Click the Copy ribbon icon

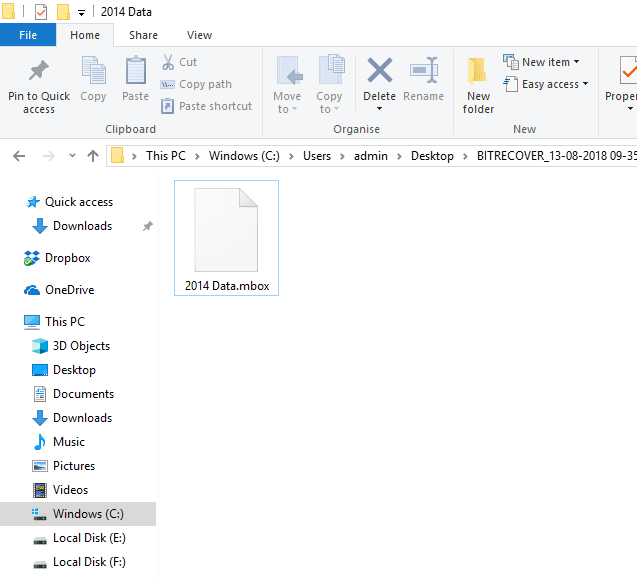(x=93, y=70)
